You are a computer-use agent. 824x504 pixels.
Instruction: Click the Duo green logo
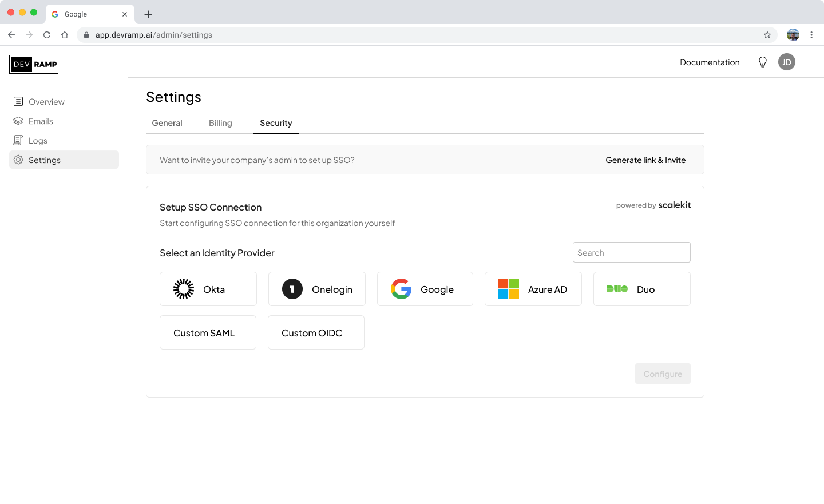[x=617, y=289]
